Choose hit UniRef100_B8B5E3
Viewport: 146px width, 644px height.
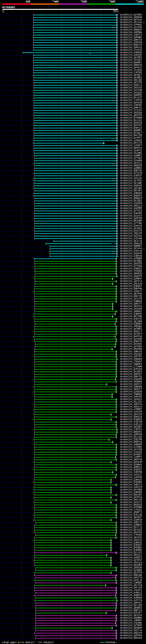131,246
